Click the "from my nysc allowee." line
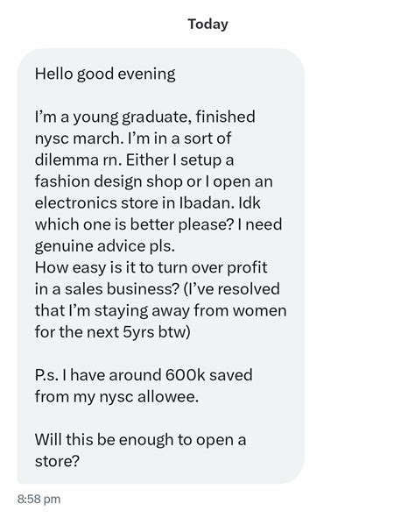Viewport: 415px width, 532px height. (116, 397)
